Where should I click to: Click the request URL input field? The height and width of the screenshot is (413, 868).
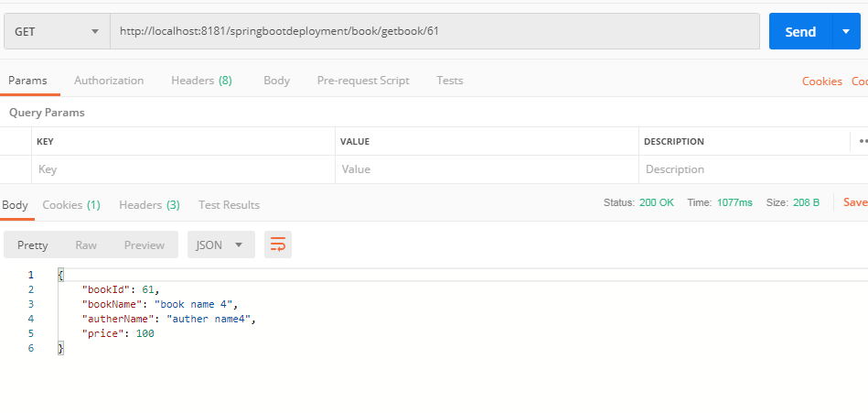(434, 32)
